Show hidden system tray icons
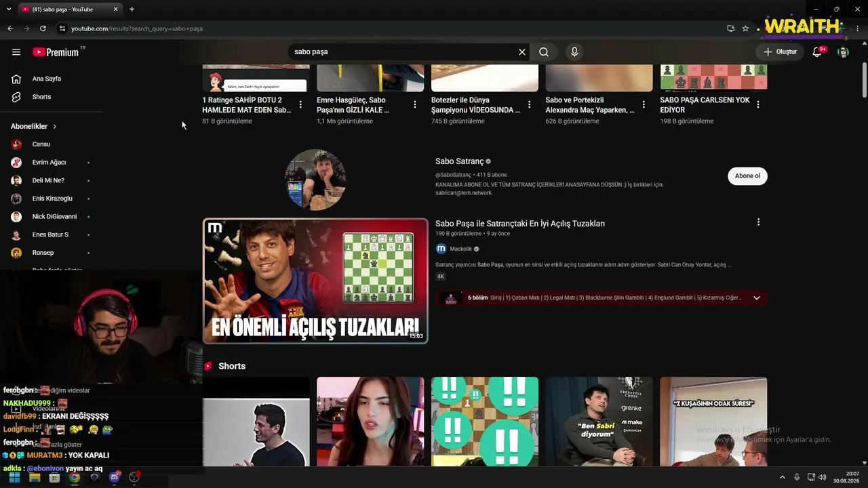This screenshot has width=868, height=488. pos(782,478)
